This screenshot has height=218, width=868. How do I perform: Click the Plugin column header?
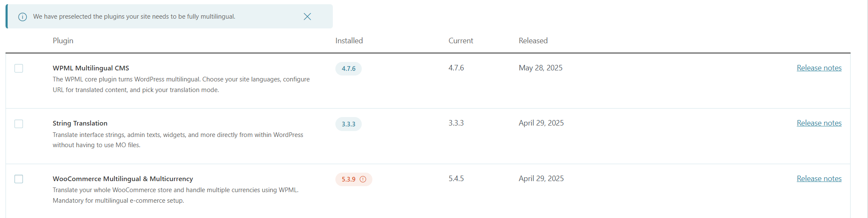(x=63, y=41)
